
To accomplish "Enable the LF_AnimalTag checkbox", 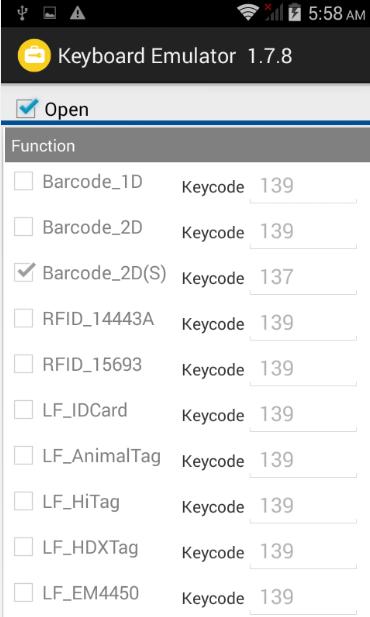I will [23, 456].
